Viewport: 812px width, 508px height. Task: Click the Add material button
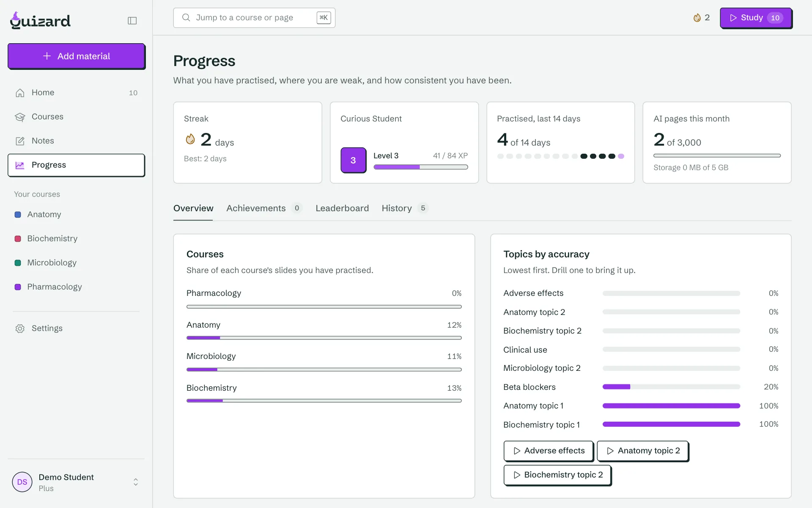click(x=76, y=56)
